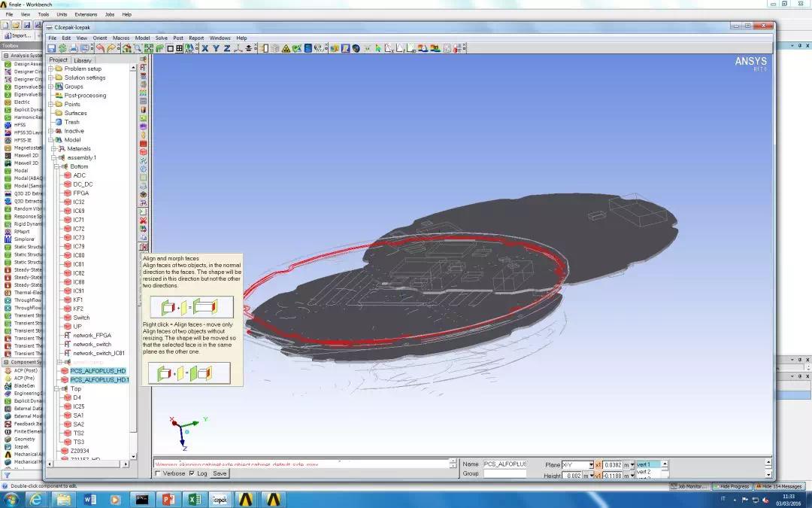Switch to the Library tab
This screenshot has height=508, width=812.
pos(83,60)
